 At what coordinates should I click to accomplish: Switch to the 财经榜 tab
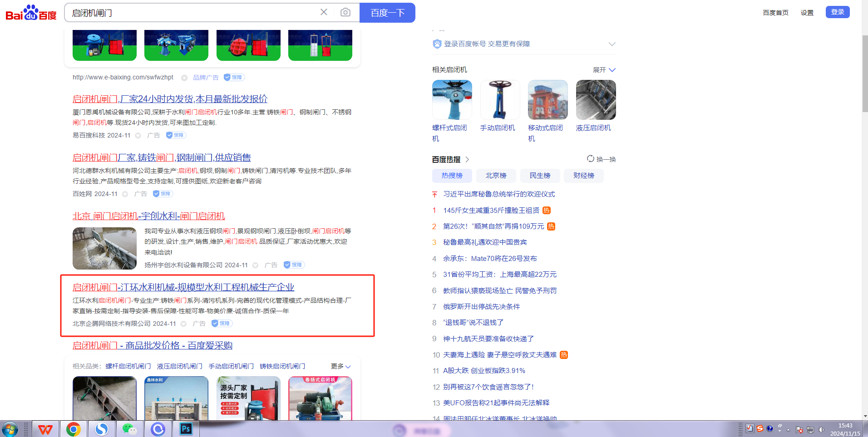(584, 176)
